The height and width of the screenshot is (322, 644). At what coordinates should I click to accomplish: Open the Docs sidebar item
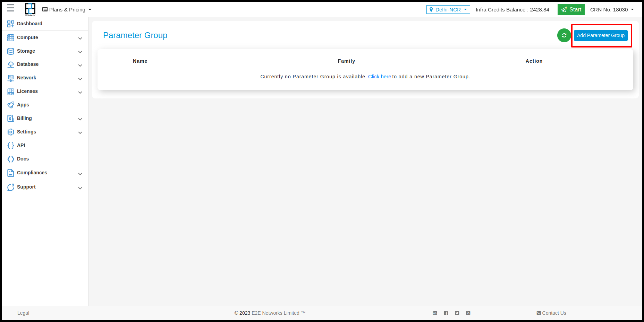point(23,159)
